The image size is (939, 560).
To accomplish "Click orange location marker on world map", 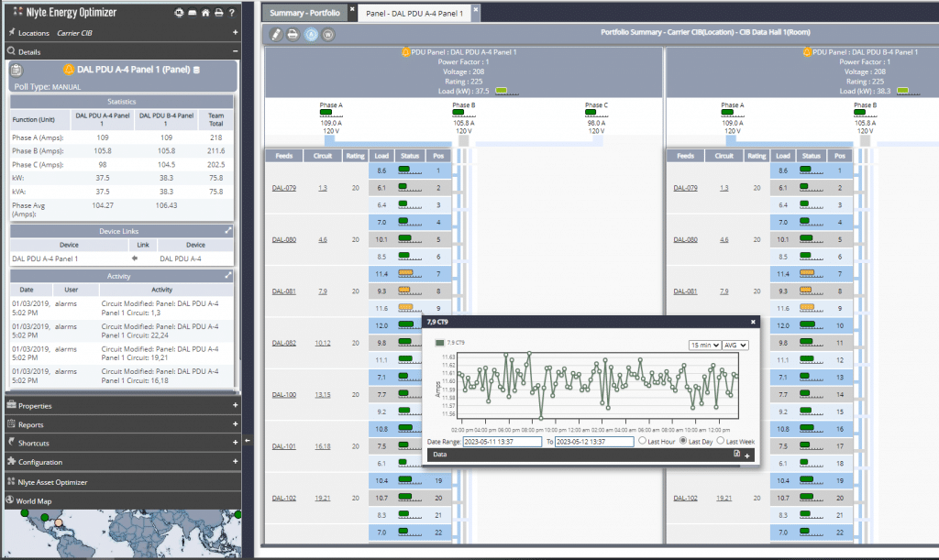I will 59,522.
